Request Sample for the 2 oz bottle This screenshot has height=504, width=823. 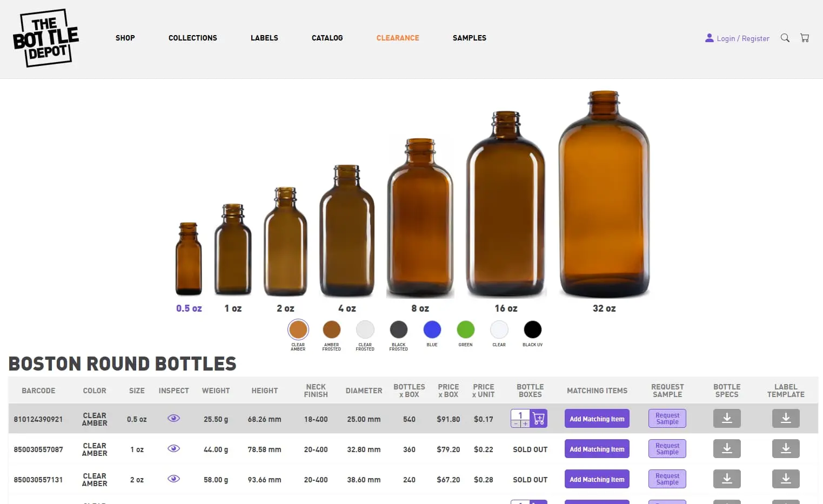pyautogui.click(x=667, y=479)
